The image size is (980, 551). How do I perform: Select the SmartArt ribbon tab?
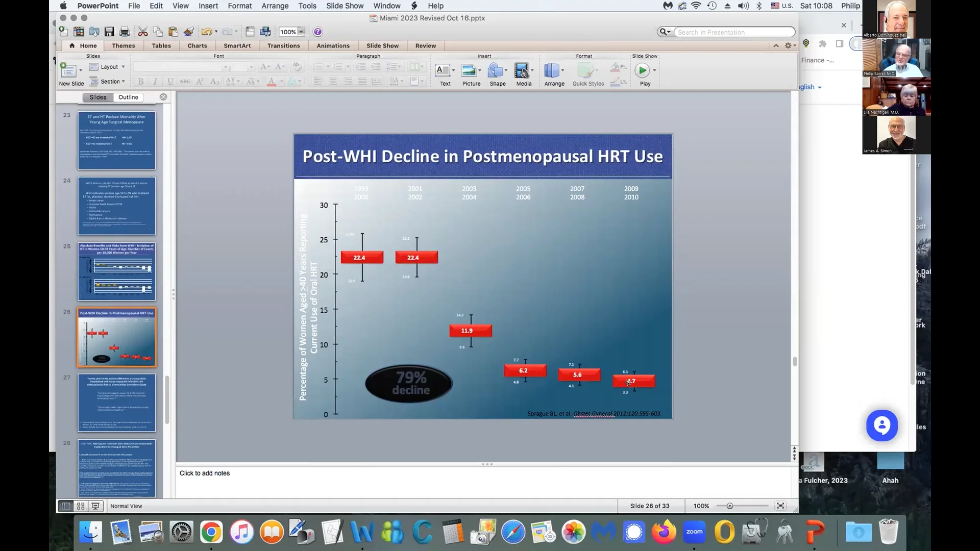click(x=237, y=46)
